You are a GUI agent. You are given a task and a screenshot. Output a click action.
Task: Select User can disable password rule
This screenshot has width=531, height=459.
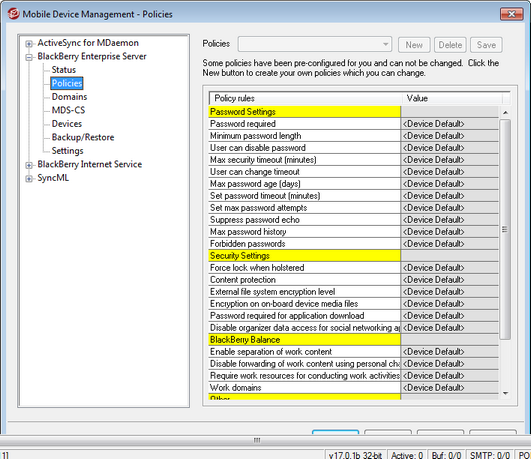(x=304, y=148)
